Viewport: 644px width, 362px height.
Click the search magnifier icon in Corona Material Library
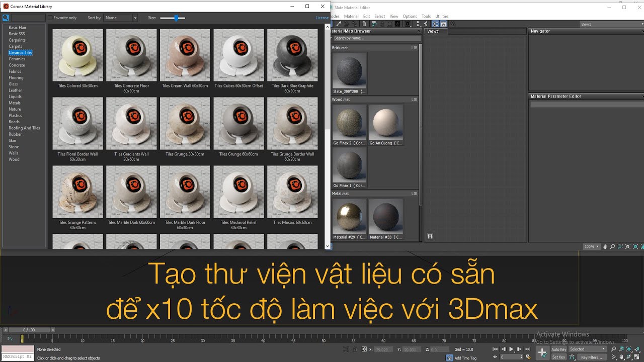(x=6, y=18)
